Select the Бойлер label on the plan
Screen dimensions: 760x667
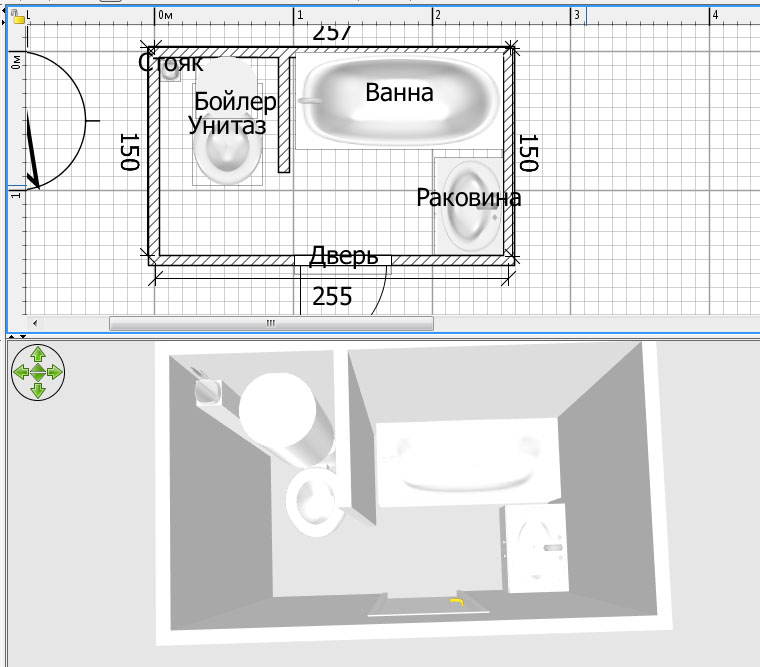click(235, 102)
